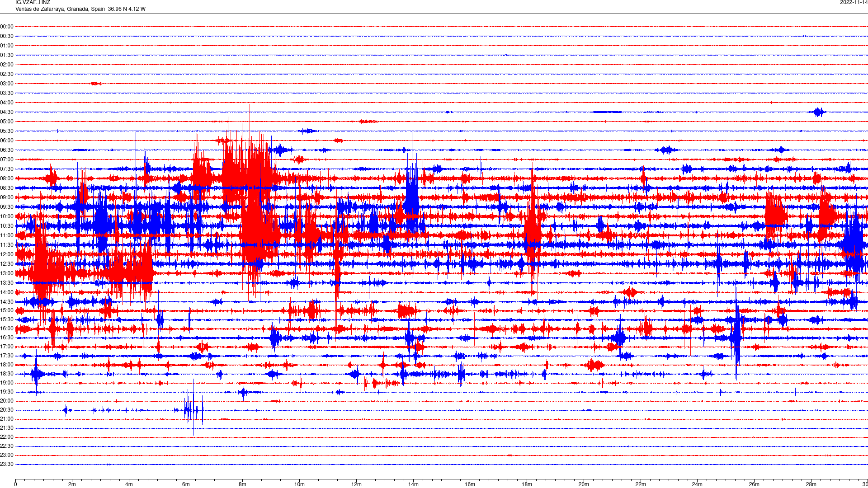
Task: Select the 12:00 time row label
Action: [x=7, y=254]
